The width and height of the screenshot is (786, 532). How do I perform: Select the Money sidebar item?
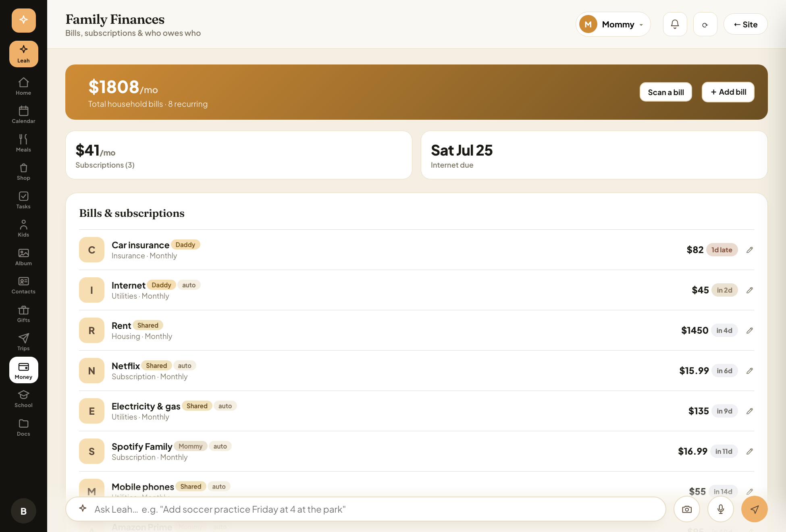point(23,370)
